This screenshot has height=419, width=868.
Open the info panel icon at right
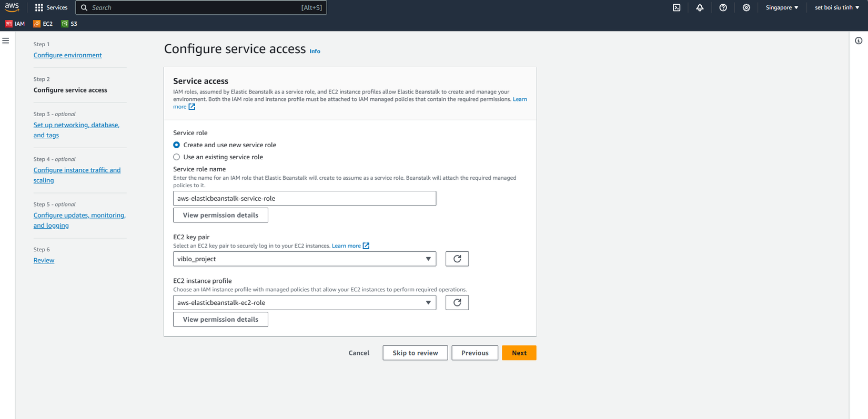pyautogui.click(x=859, y=40)
